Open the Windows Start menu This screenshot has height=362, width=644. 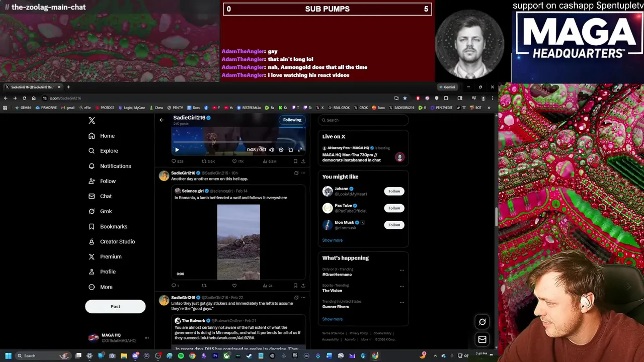(x=8, y=356)
